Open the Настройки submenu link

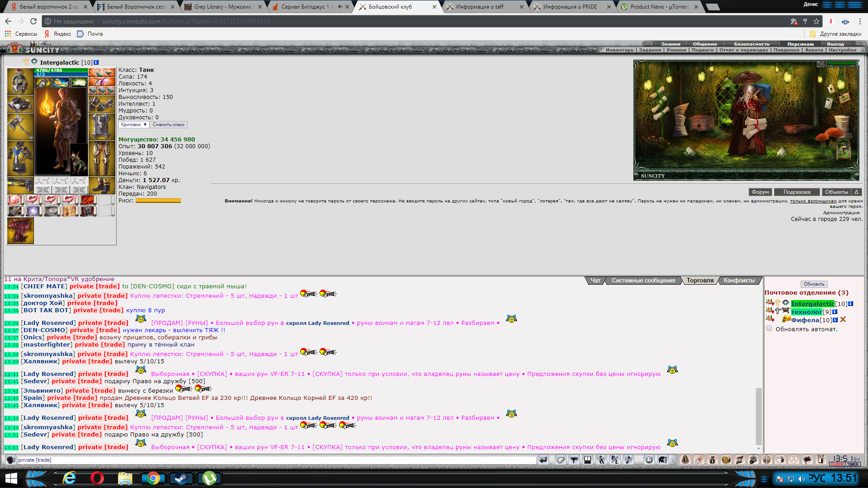point(843,50)
